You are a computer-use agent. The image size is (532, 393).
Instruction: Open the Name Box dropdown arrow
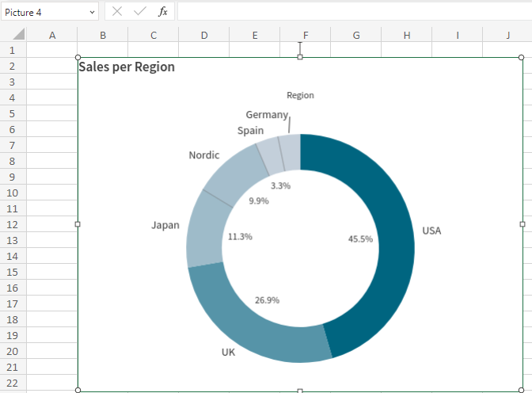93,12
